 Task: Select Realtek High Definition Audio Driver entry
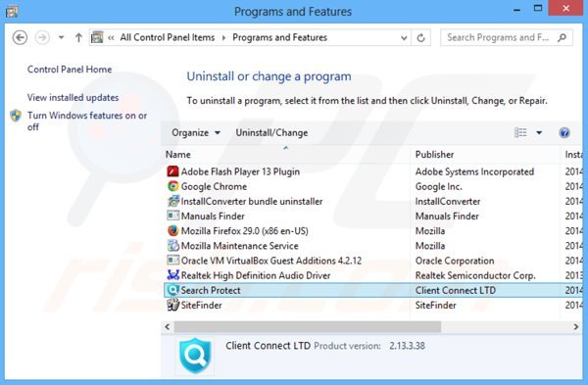point(256,275)
